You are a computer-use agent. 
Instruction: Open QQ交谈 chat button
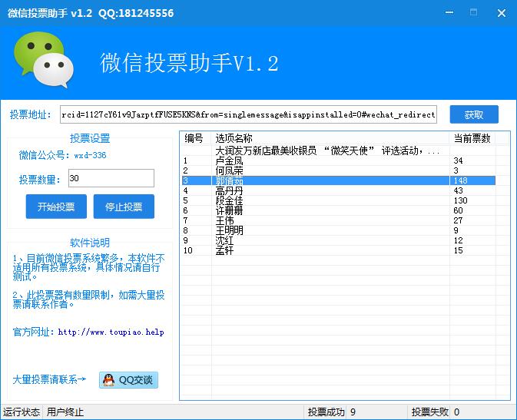[128, 379]
